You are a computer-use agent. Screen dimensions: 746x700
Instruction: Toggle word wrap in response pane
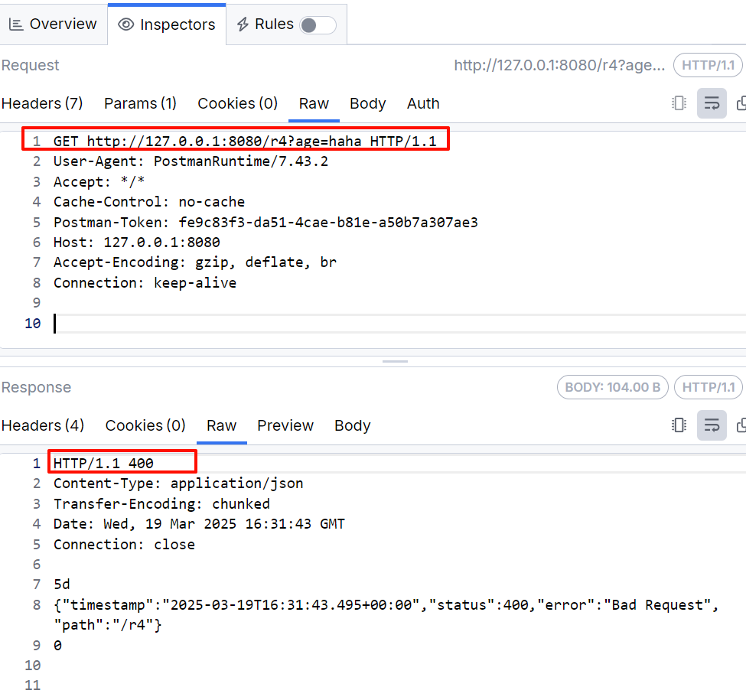pyautogui.click(x=712, y=425)
